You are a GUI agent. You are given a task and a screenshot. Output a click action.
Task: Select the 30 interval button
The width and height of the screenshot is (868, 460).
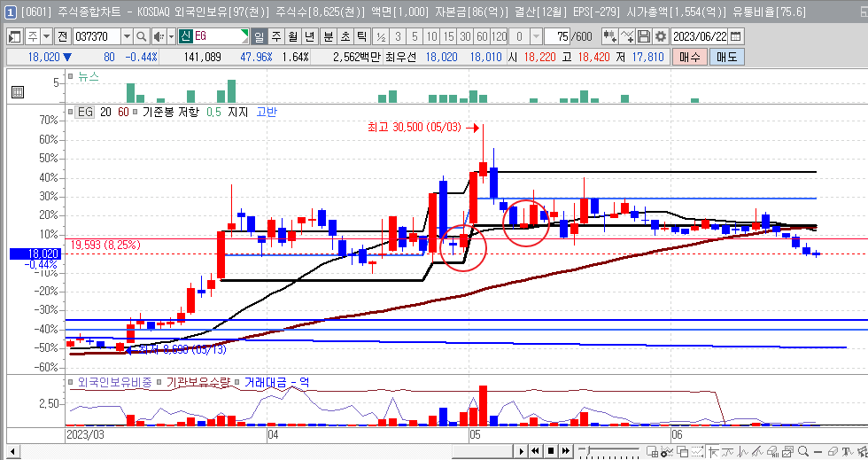466,36
